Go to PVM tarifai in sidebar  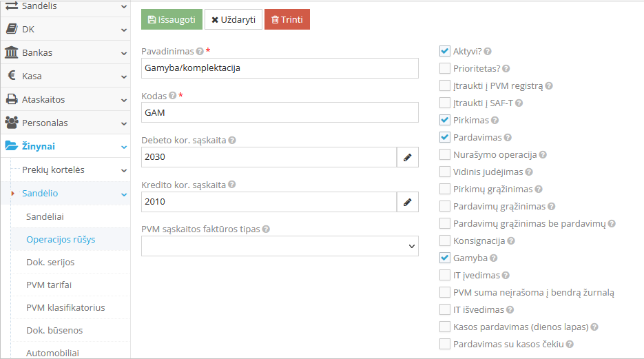[x=49, y=285]
